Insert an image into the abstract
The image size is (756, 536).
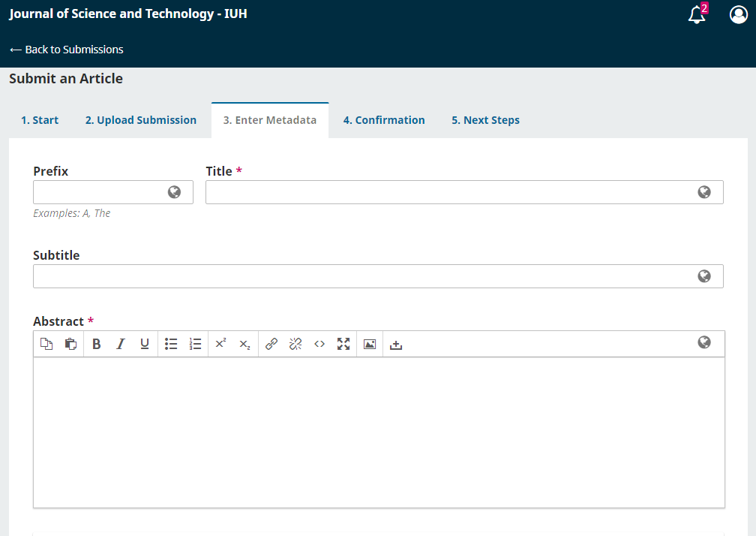[370, 344]
